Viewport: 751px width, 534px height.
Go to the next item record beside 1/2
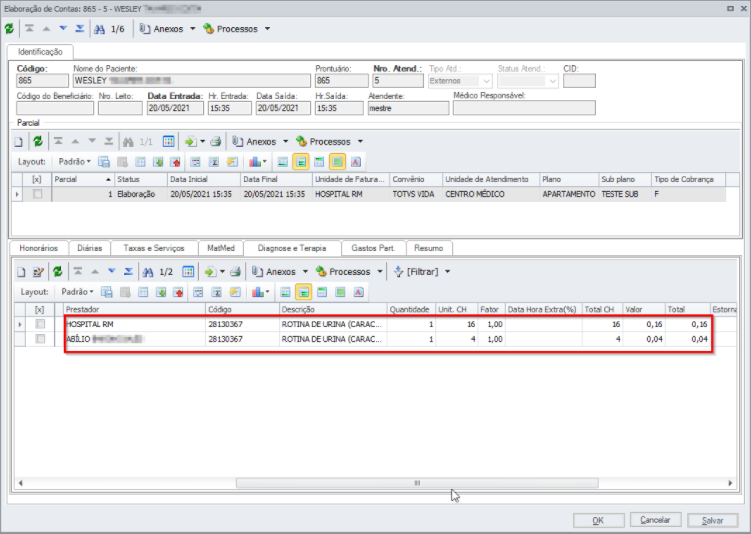(112, 272)
